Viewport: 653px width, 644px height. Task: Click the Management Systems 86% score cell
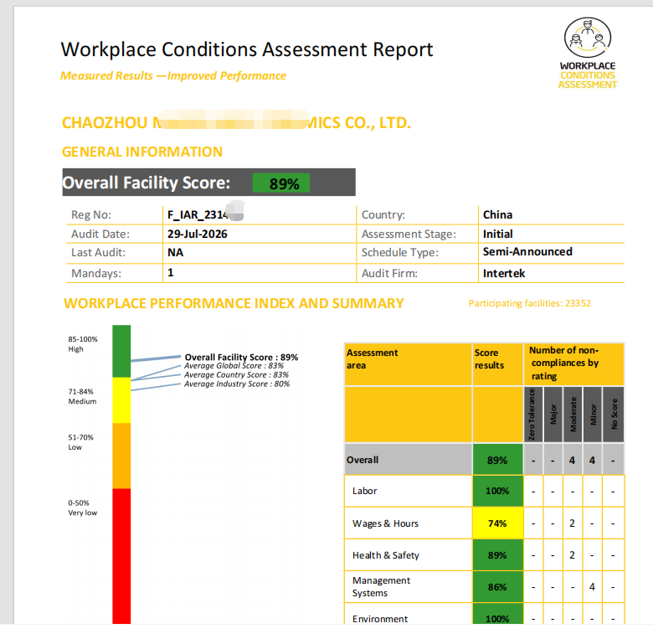(497, 587)
